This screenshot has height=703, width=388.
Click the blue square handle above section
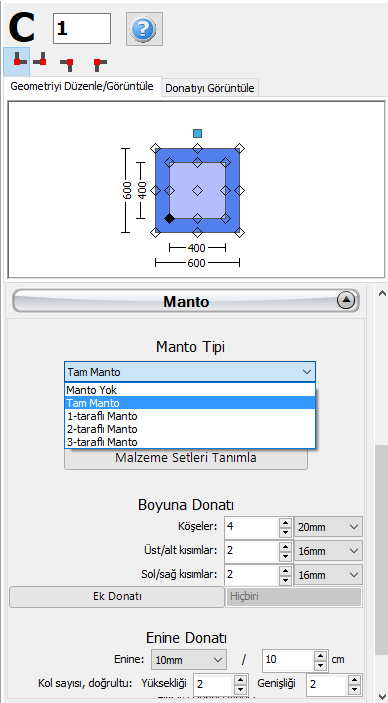click(x=197, y=133)
